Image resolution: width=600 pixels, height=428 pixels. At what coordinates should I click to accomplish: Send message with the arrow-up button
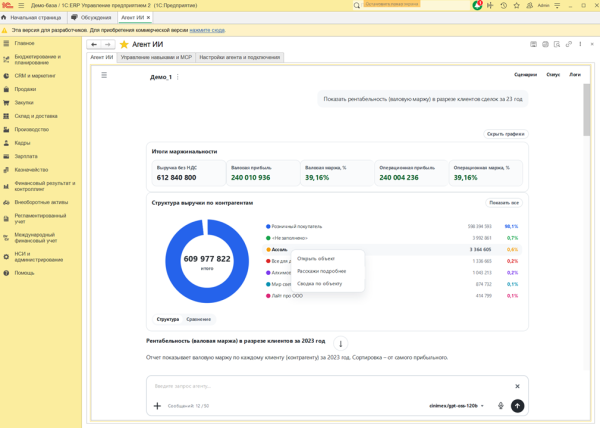tap(517, 406)
